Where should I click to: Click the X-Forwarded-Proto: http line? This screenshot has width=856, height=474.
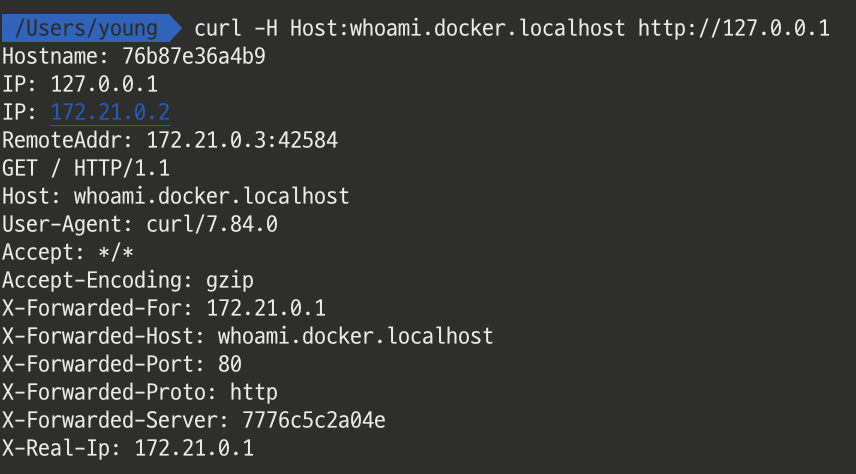coord(140,392)
